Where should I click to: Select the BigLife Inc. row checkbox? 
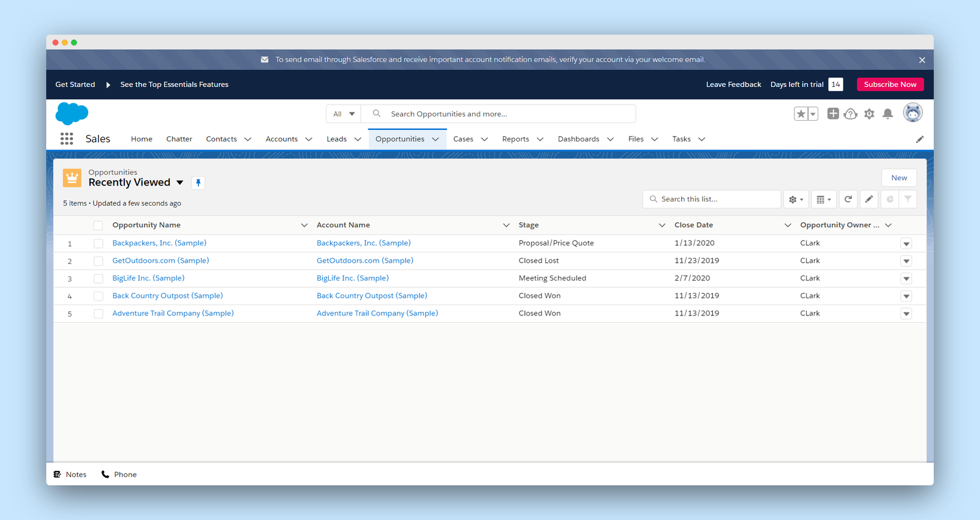pyautogui.click(x=98, y=279)
